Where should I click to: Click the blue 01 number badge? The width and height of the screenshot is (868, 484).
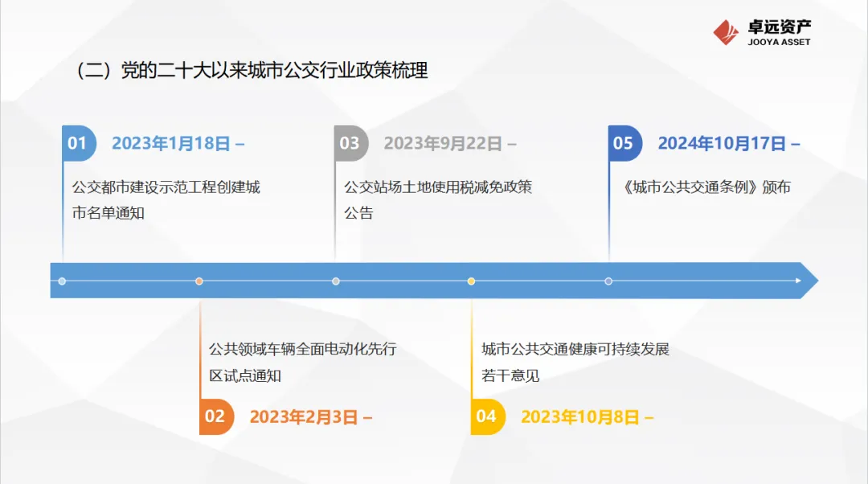coord(79,143)
